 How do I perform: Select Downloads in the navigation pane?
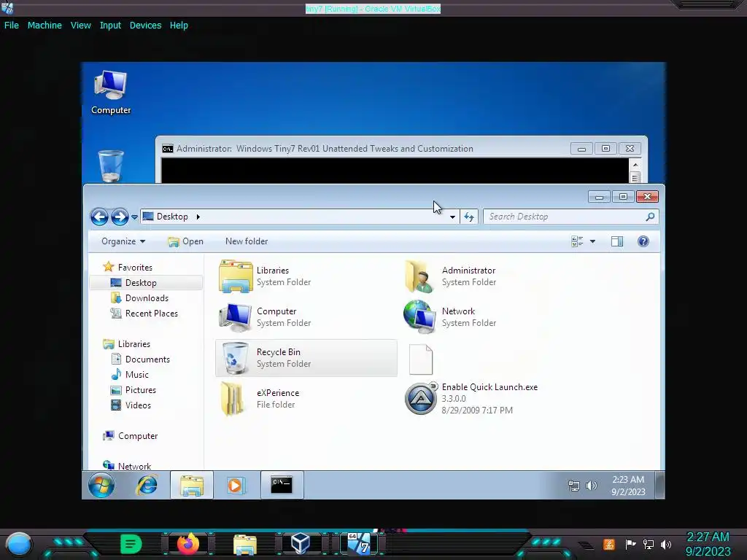139,298
